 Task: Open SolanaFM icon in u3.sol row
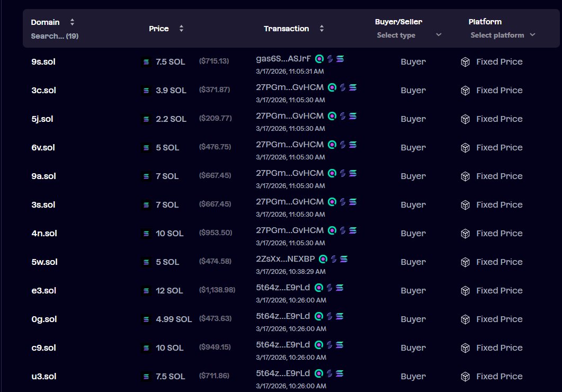[x=329, y=373]
